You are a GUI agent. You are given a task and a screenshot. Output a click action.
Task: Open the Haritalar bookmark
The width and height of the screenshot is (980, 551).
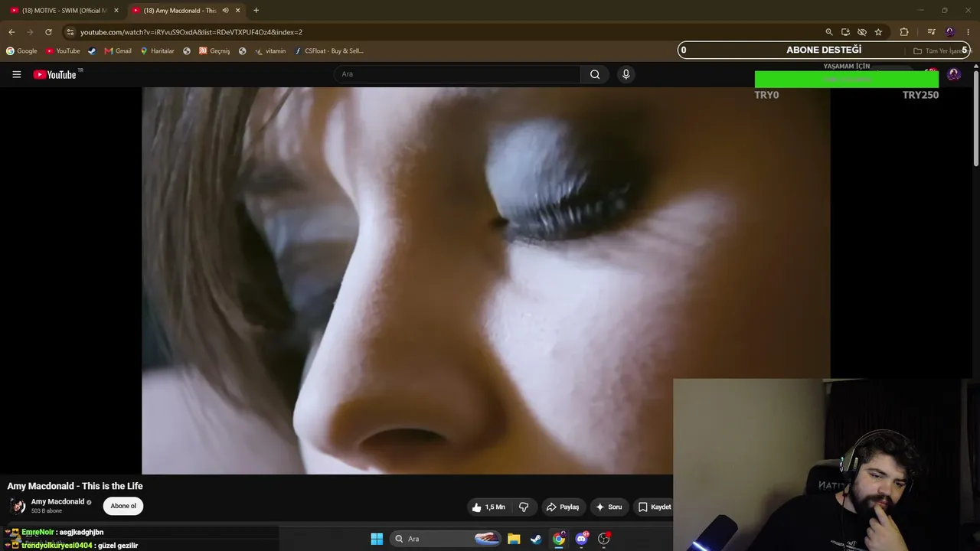(157, 51)
